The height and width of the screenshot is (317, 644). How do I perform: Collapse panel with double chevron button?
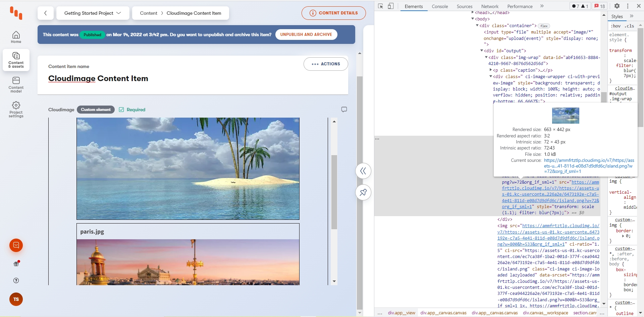click(363, 171)
